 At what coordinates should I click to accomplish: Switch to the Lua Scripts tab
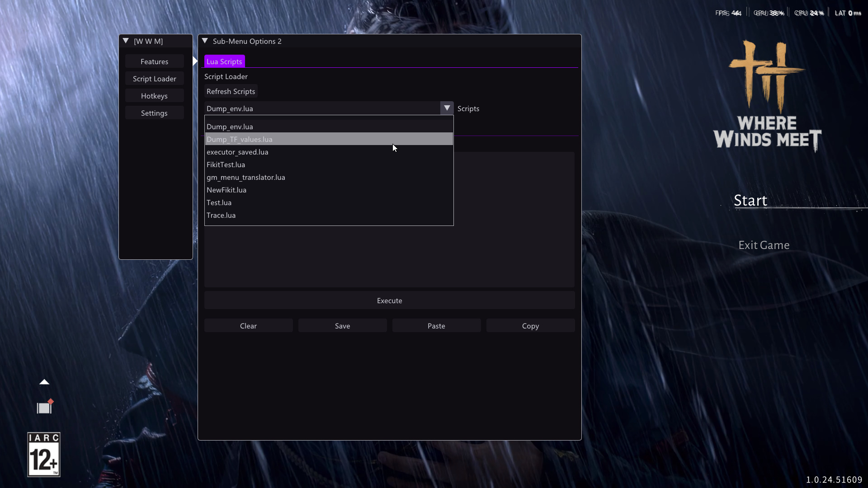(x=224, y=61)
